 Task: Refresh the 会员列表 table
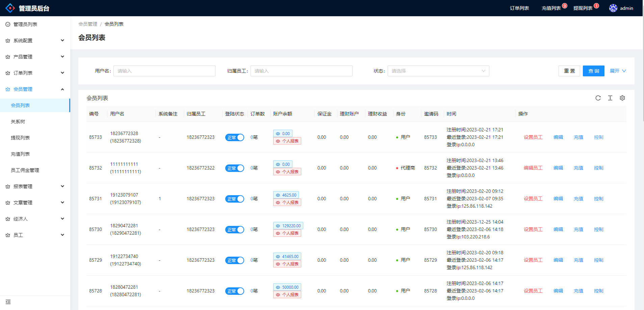[x=598, y=98]
